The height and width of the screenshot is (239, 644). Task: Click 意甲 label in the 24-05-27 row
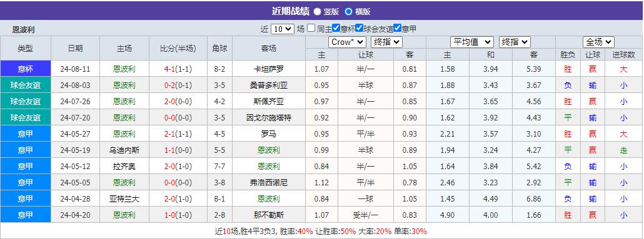26,134
